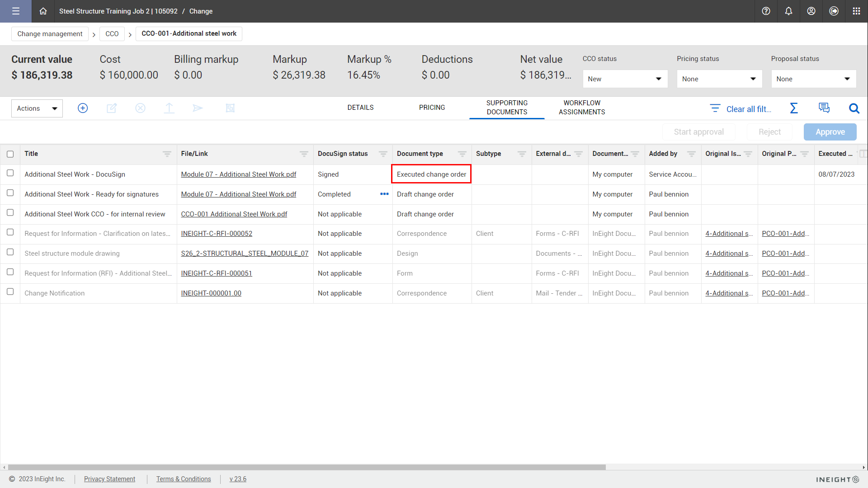Image resolution: width=868 pixels, height=488 pixels.
Task: Switch to the PRICING tab
Action: pyautogui.click(x=432, y=108)
